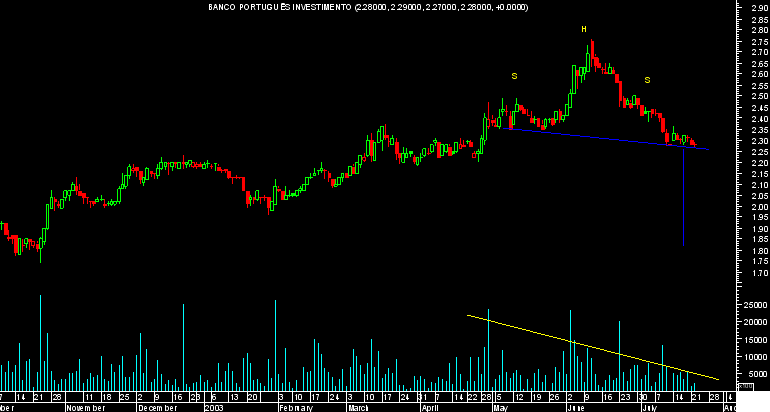
Task: Click the 2.00 price axis label
Action: [760, 207]
